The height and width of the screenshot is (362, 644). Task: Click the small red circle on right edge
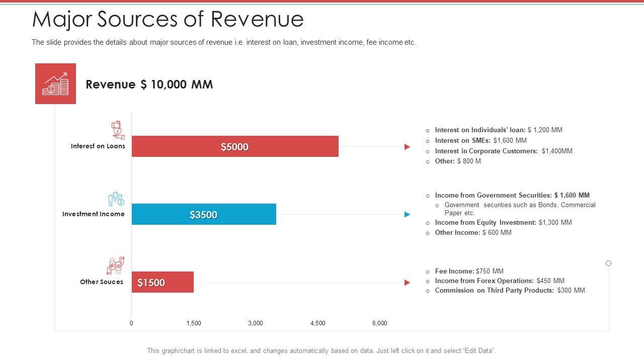pos(608,263)
